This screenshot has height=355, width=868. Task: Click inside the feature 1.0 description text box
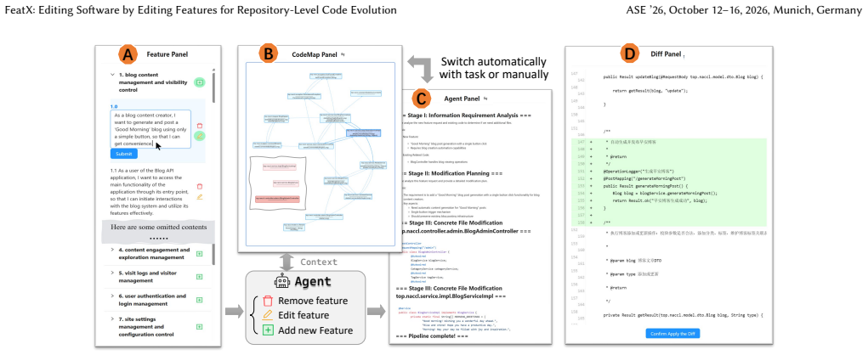click(x=150, y=129)
